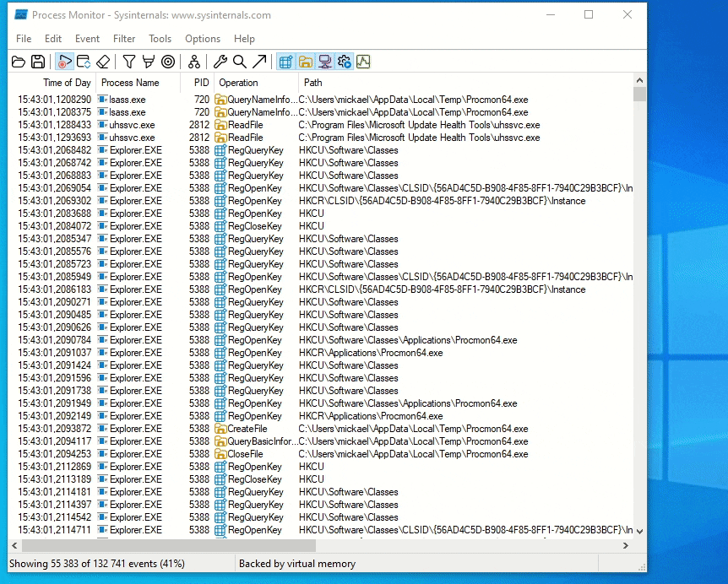728x584 pixels.
Task: Open a saved Procmon log file
Action: pyautogui.click(x=19, y=61)
